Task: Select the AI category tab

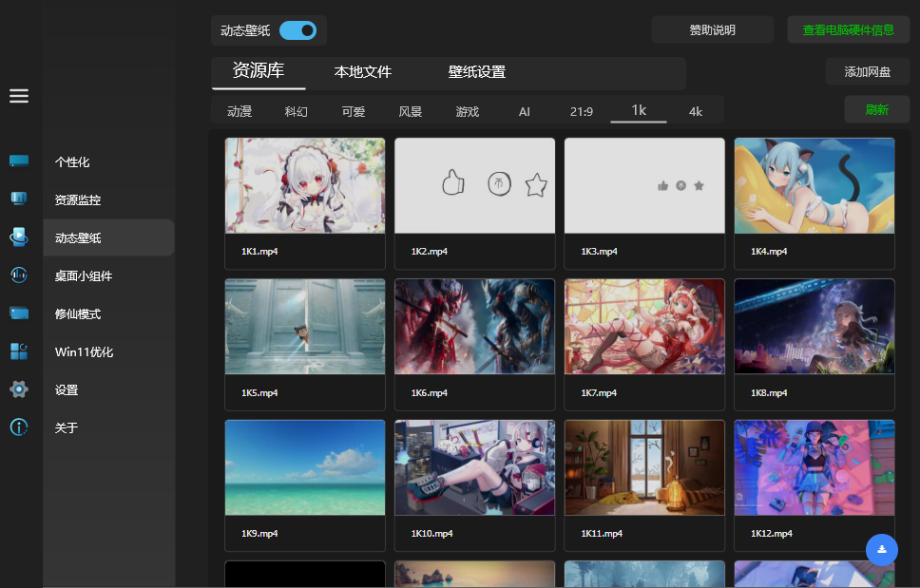Action: click(524, 111)
